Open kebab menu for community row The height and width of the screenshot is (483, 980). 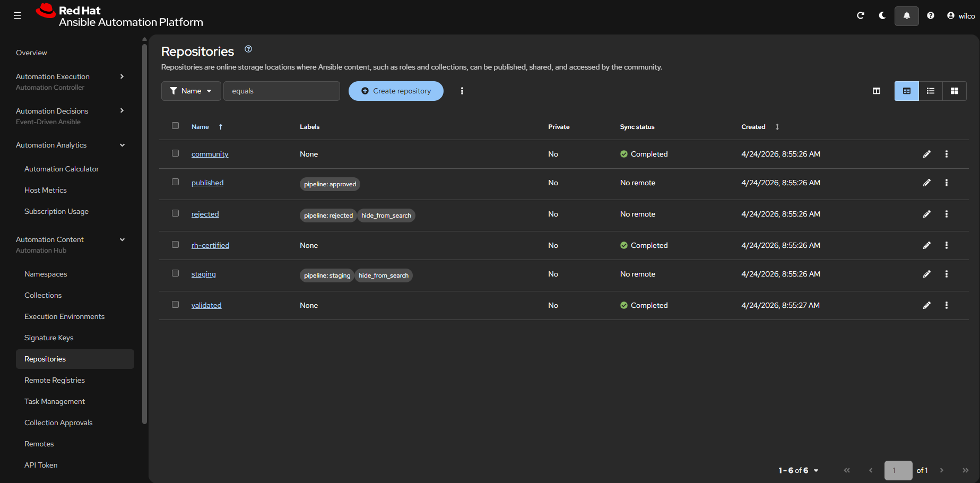click(x=947, y=154)
